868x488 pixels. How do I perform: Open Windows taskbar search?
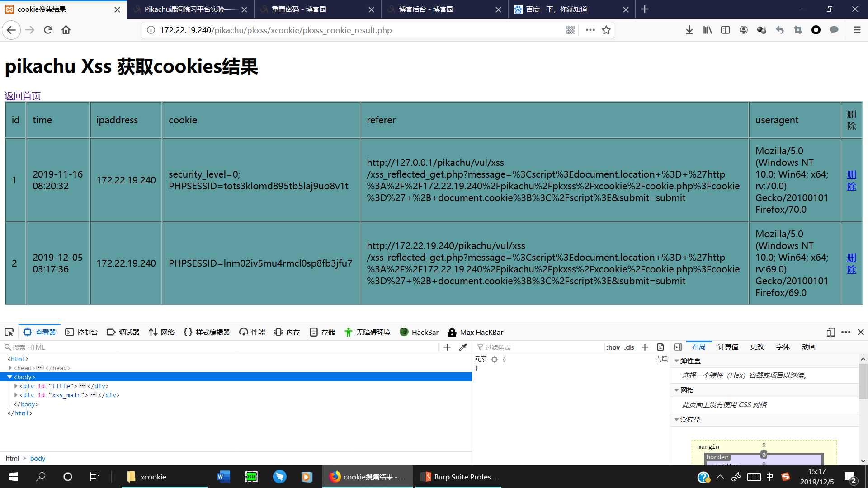tap(41, 477)
